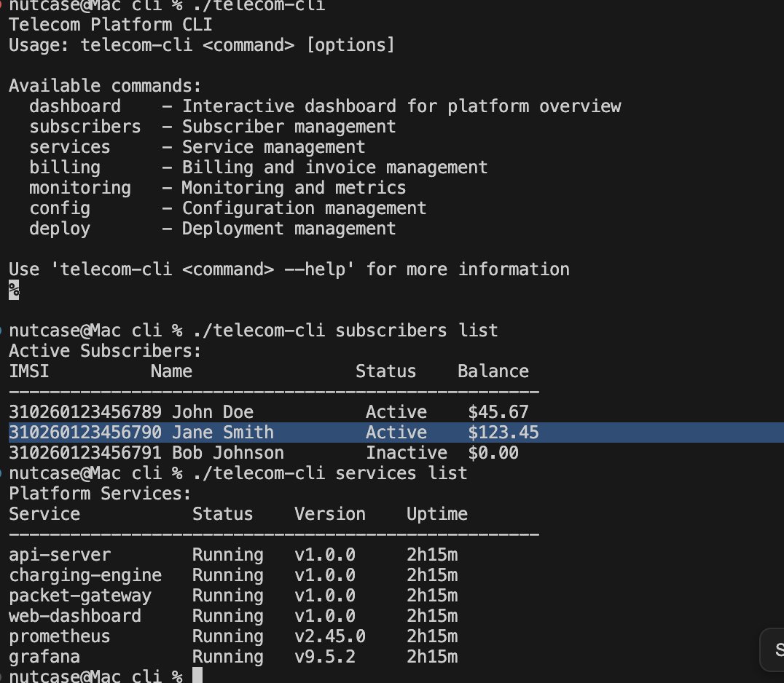Click the 'monitoring' command name
784x683 pixels.
point(80,188)
